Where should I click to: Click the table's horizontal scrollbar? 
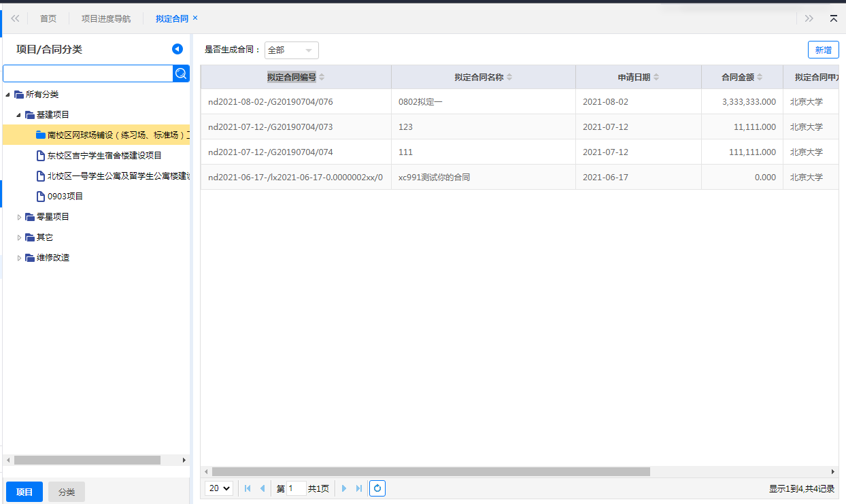[430, 471]
